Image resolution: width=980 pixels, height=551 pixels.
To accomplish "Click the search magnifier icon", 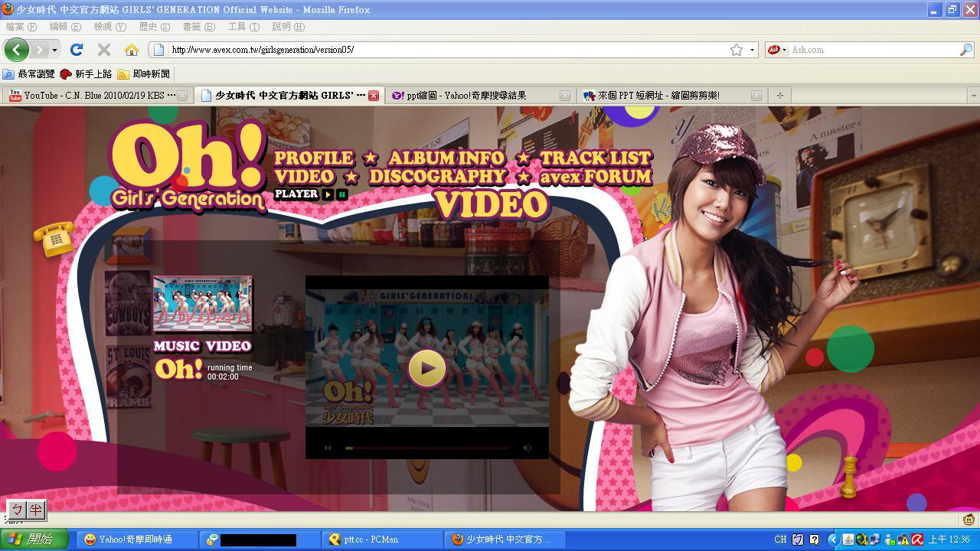I will pyautogui.click(x=966, y=50).
